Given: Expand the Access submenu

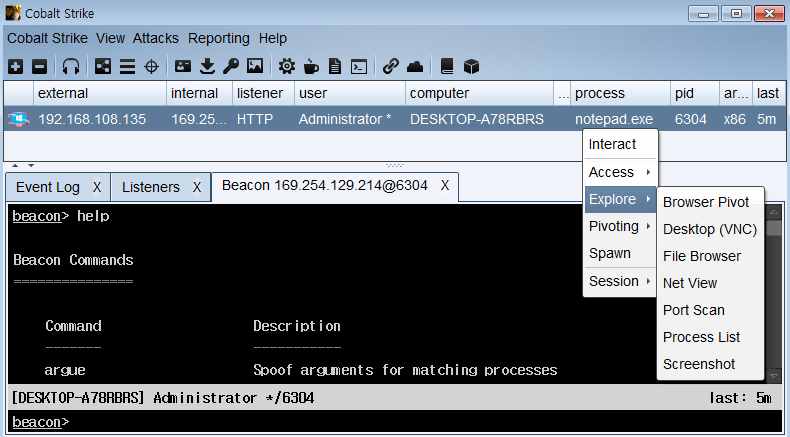Looking at the screenshot, I should 620,172.
